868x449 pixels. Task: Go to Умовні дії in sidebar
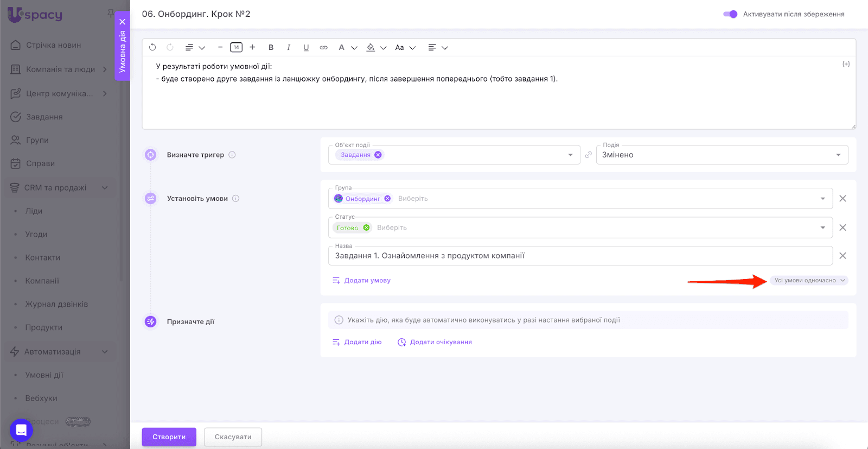pos(44,375)
